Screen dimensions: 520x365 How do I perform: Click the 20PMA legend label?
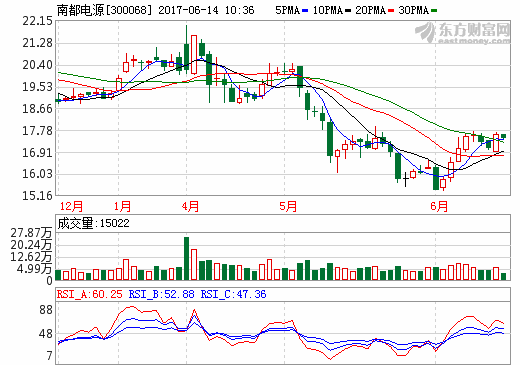371,10
